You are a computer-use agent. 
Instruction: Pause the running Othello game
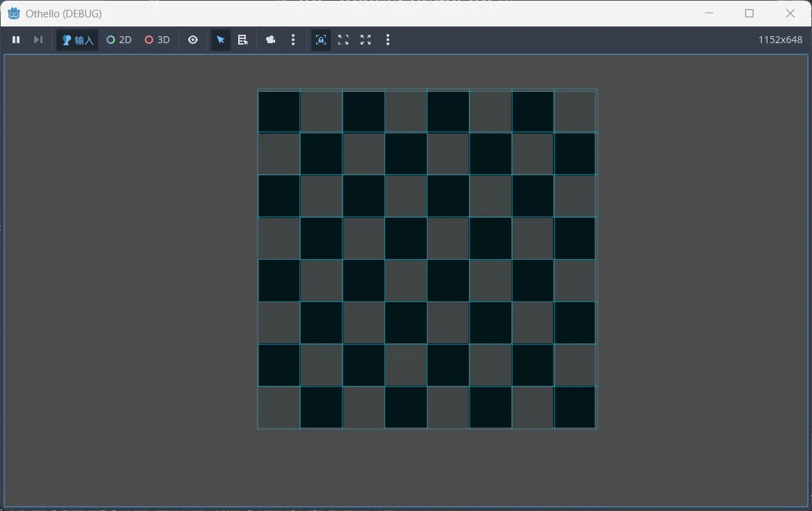[x=16, y=40]
